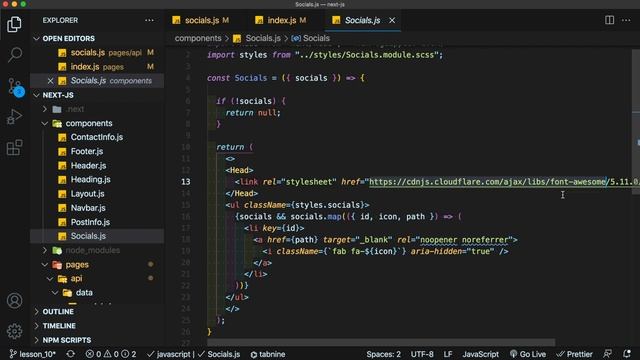Open Explorer more actions ellipsis
640x360 pixels.
click(x=149, y=20)
